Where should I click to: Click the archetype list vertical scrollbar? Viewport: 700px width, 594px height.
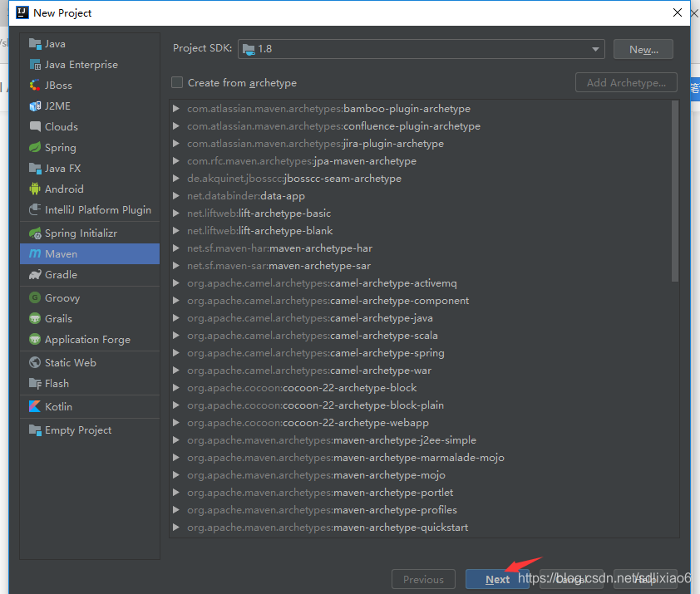coord(675,191)
